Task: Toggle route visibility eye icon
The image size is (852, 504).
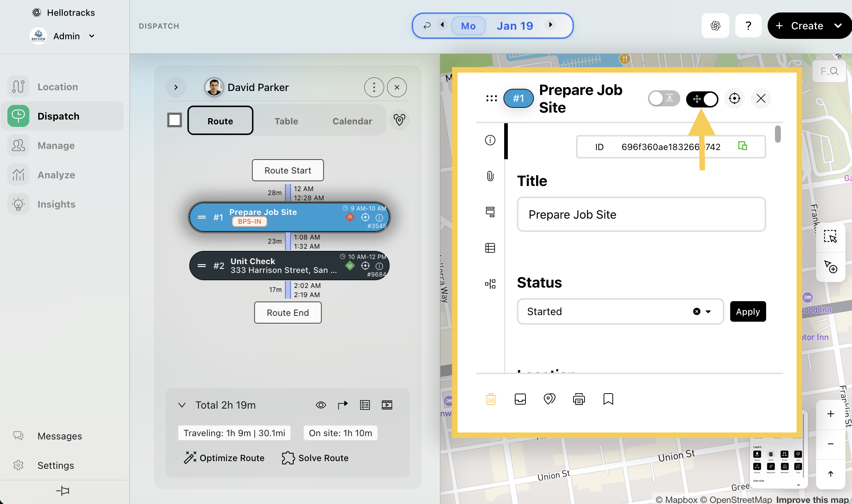Action: pos(321,405)
